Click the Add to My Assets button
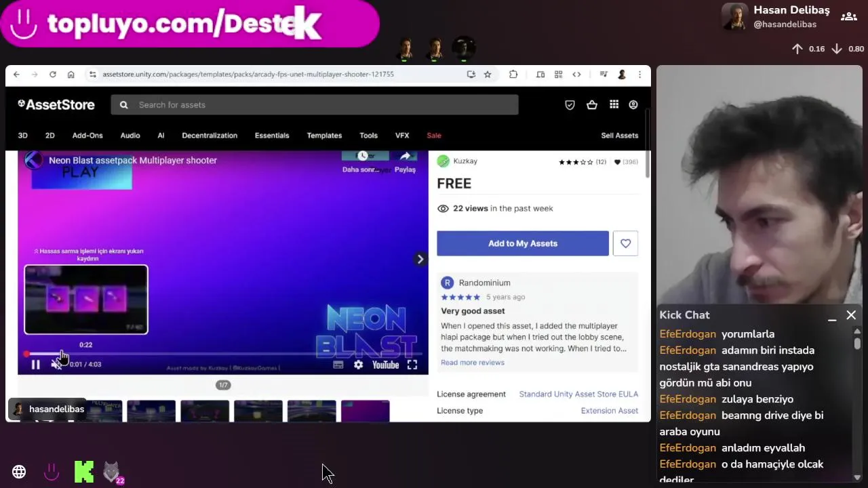 [x=523, y=243]
